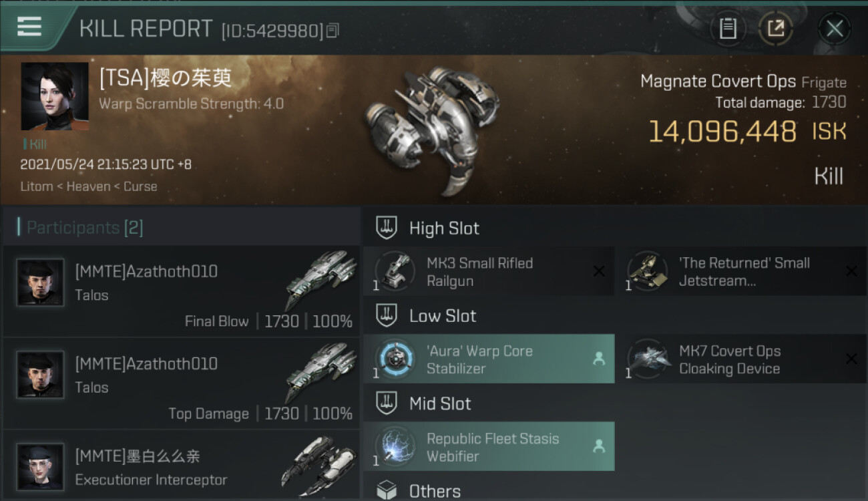Collapse the Low Slot section
This screenshot has height=501, width=868.
click(426, 316)
